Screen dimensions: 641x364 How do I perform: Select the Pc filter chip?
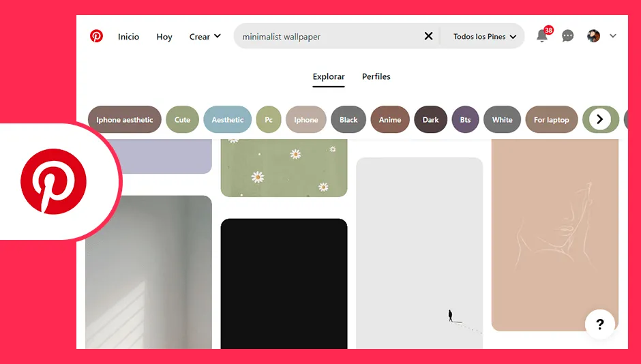pos(269,120)
